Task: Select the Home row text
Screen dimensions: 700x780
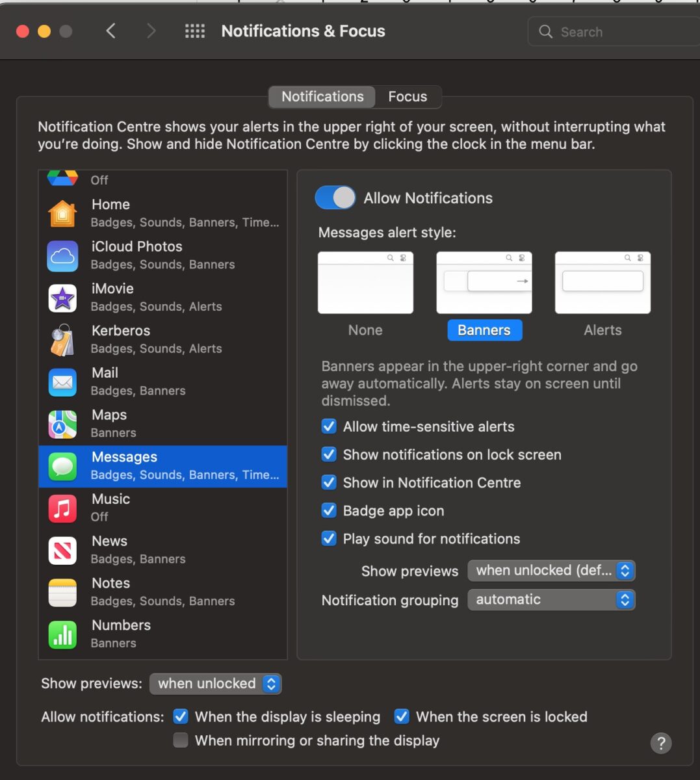Action: tap(185, 213)
